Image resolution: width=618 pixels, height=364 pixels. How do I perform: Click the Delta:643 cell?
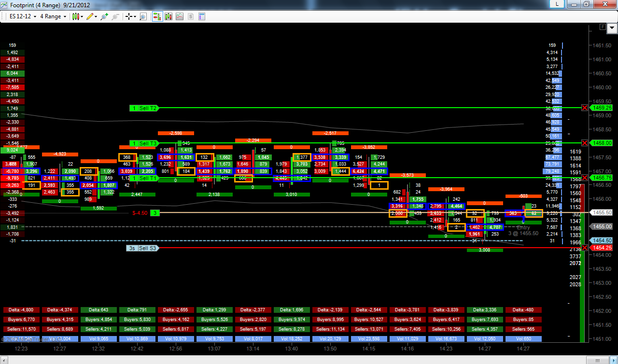click(98, 310)
